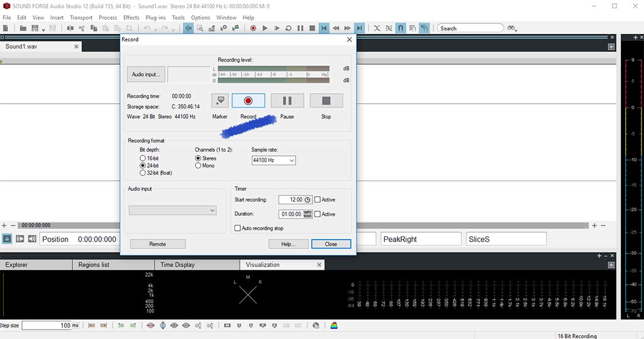The image size is (644, 339).
Task: Click the lock icon left of Position
Action: coord(7,239)
